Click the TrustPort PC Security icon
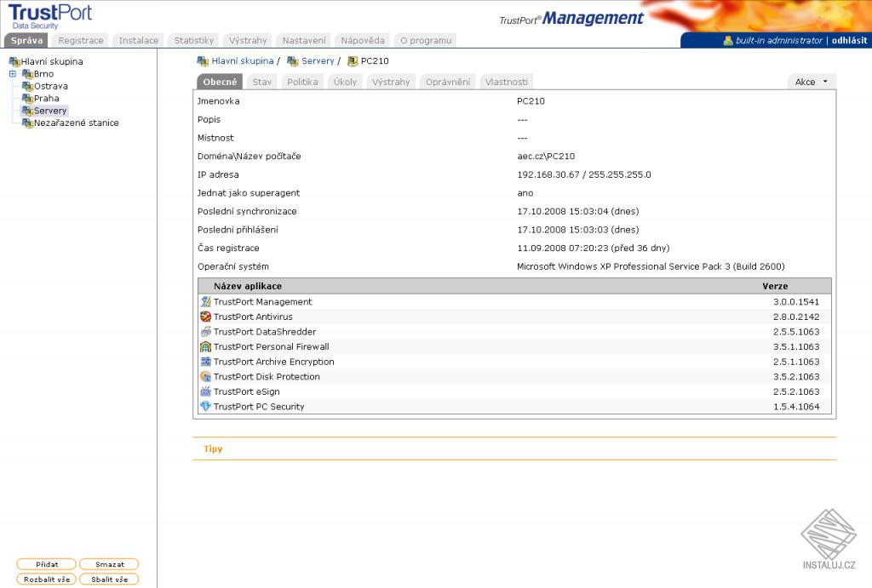872x588 pixels. pos(205,406)
